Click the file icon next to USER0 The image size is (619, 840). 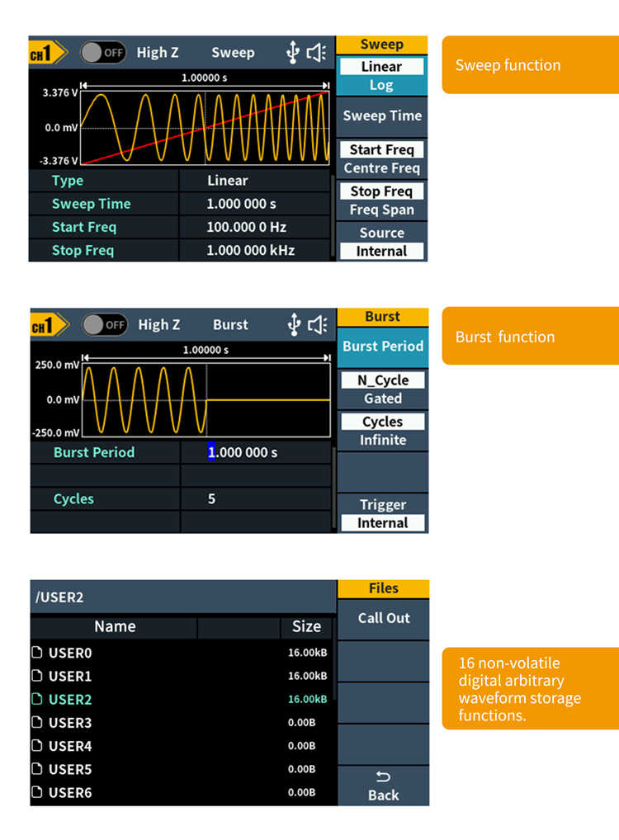[37, 653]
